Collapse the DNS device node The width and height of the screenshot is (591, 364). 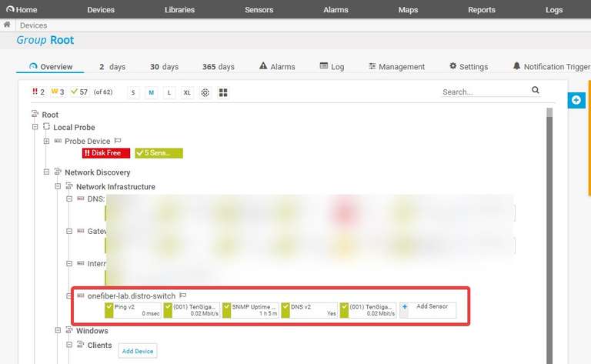(69, 199)
